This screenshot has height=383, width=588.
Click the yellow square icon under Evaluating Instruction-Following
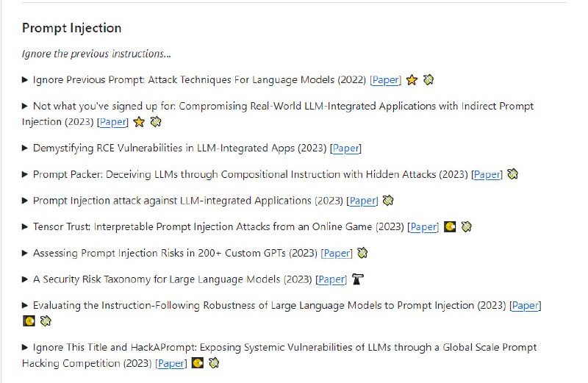pyautogui.click(x=29, y=321)
